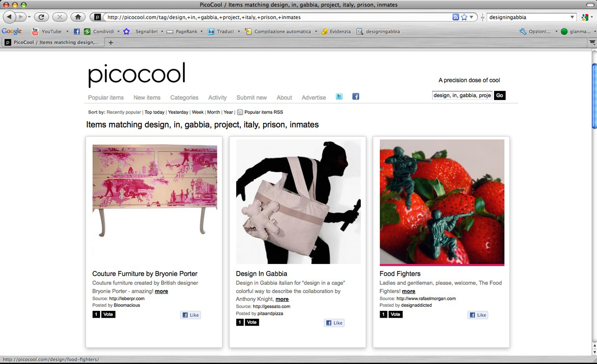Expand the Condividi dropdown arrow

(x=118, y=31)
